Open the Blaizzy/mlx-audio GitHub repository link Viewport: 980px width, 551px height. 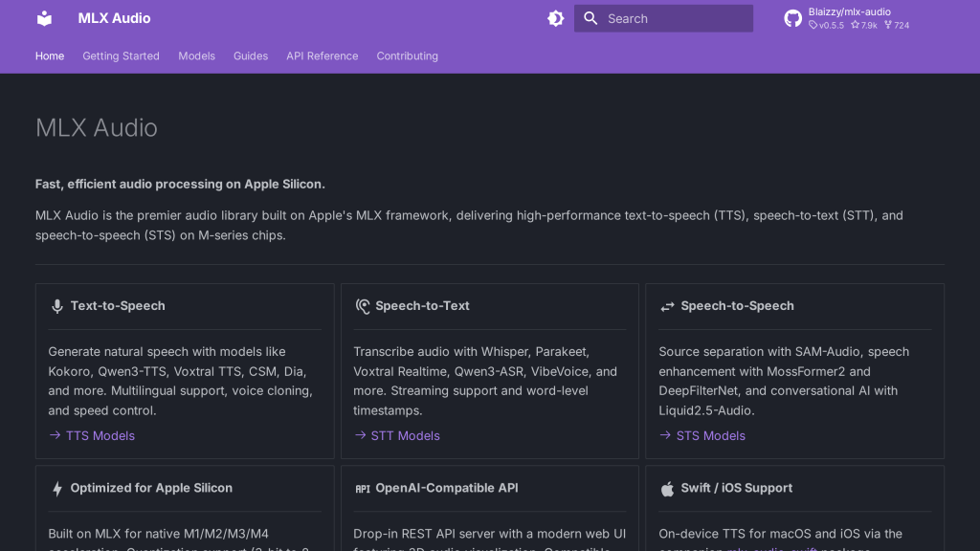(847, 19)
